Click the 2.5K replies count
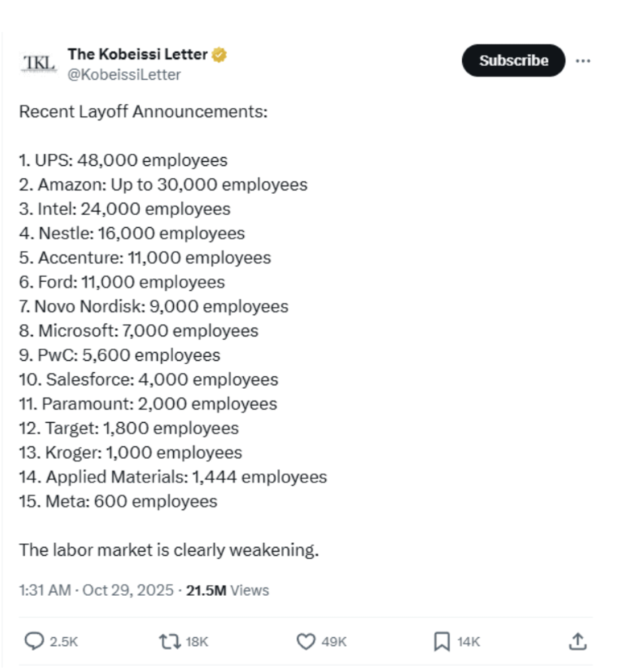Viewport: 644px width, 671px height. point(64,641)
